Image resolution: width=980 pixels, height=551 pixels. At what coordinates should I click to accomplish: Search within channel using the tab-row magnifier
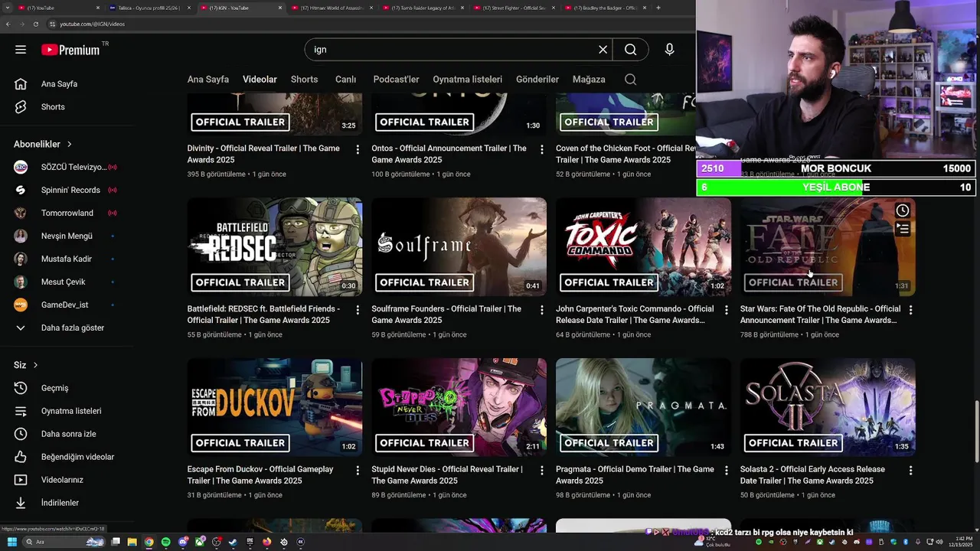tap(630, 80)
